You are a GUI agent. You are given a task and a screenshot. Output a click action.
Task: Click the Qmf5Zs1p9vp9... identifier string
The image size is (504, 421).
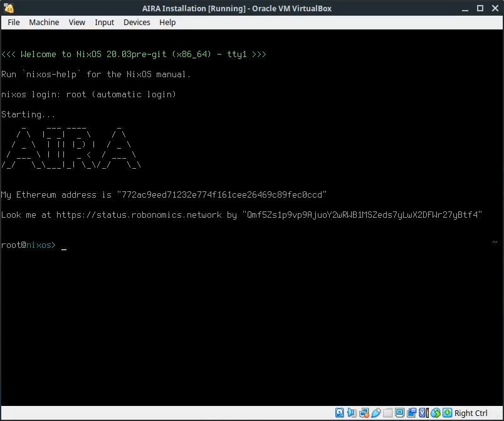tap(362, 215)
